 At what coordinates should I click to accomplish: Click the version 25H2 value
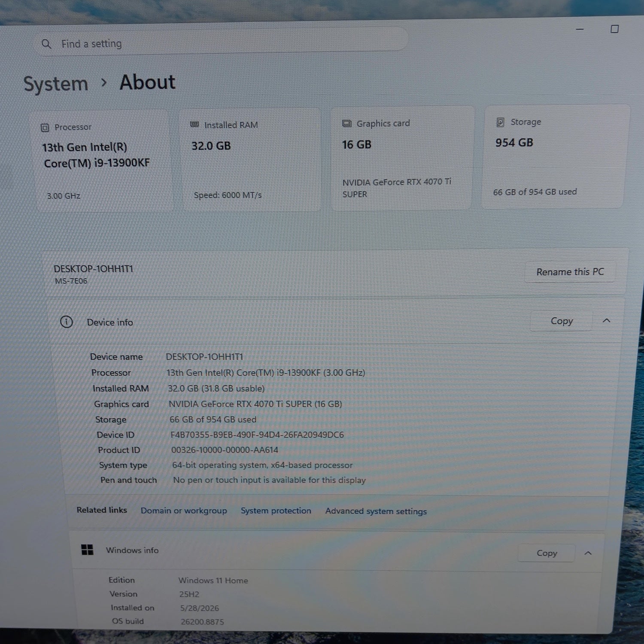click(x=189, y=594)
